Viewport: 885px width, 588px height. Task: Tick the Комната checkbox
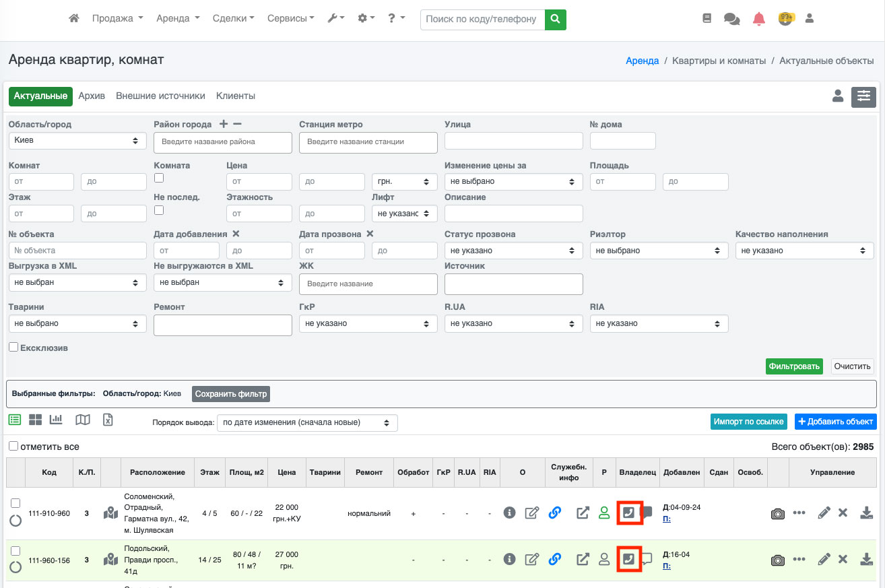[159, 178]
